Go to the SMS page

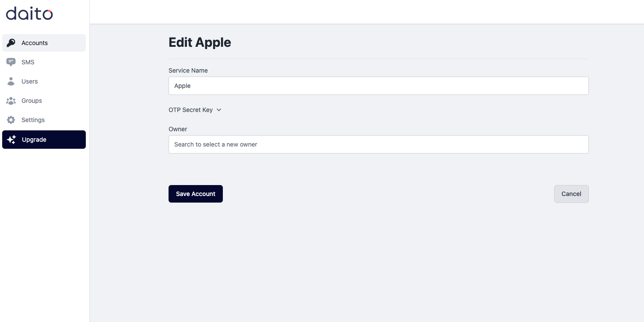pyautogui.click(x=44, y=62)
